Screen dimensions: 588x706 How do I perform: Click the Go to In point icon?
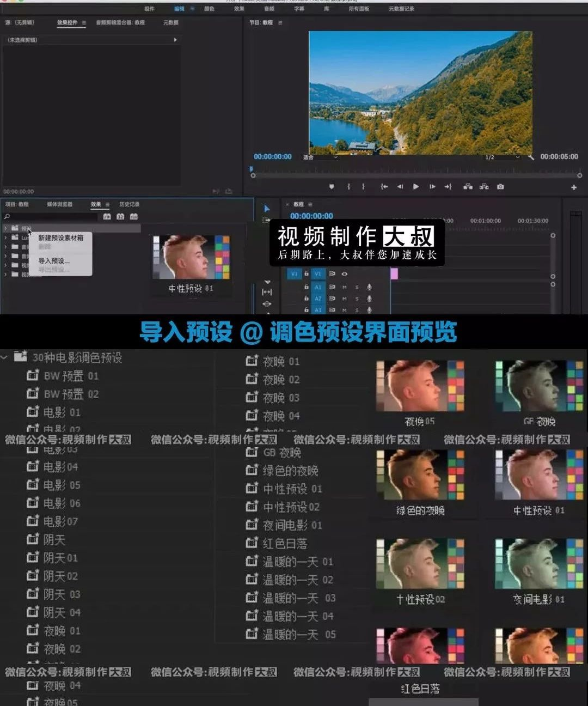coord(384,186)
